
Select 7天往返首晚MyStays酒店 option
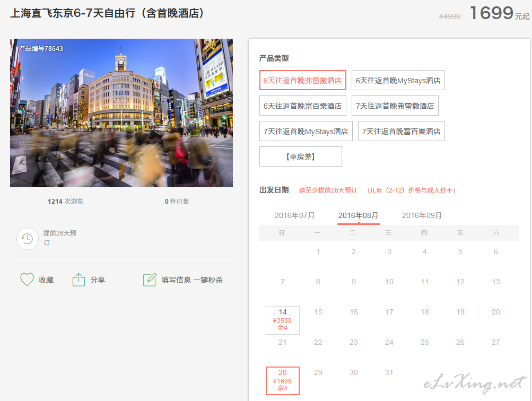[x=306, y=131]
